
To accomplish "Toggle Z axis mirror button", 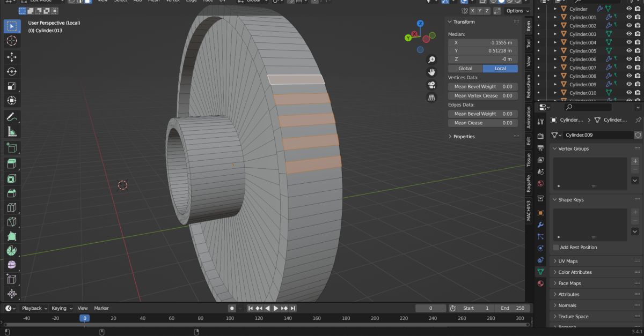I will (487, 11).
